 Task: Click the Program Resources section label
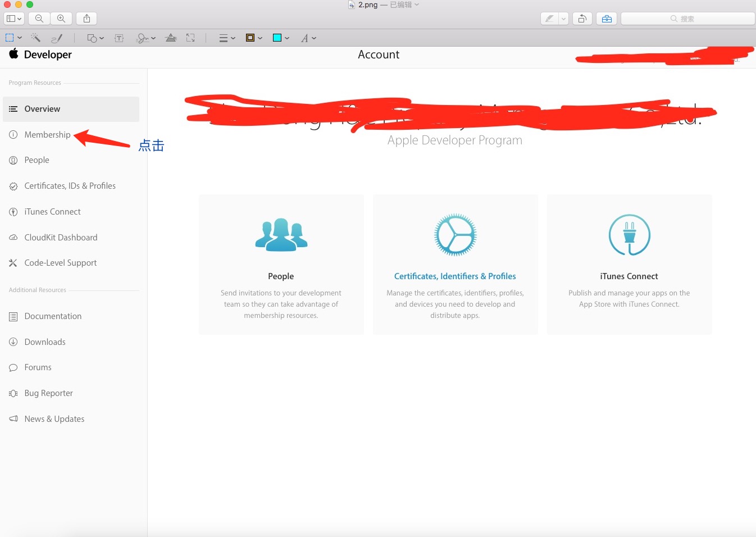coord(35,83)
